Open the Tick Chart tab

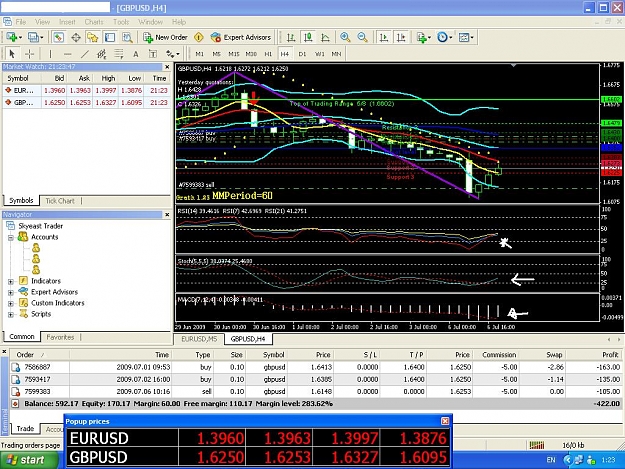coord(60,201)
